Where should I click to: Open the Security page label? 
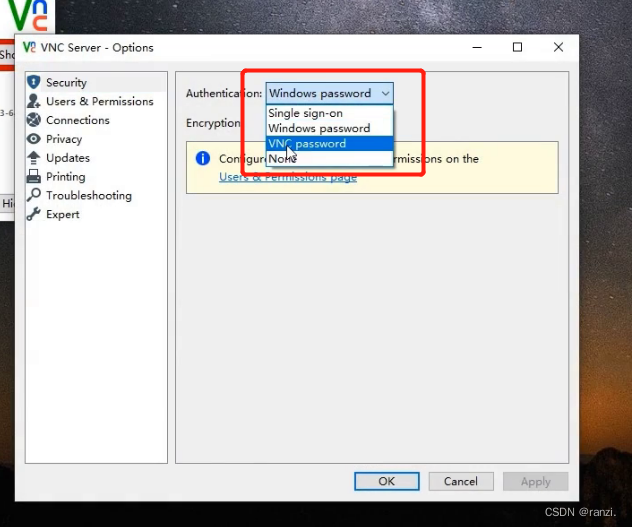(x=67, y=83)
